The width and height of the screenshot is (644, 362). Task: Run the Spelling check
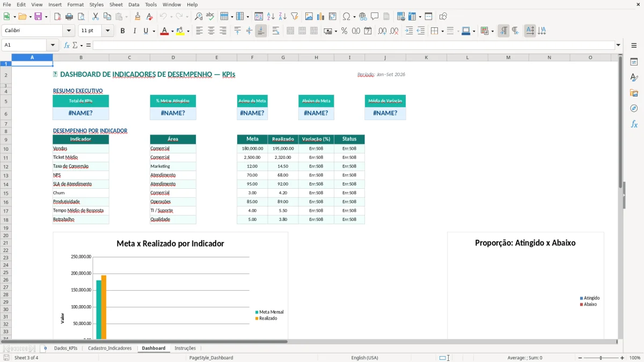coord(210,17)
